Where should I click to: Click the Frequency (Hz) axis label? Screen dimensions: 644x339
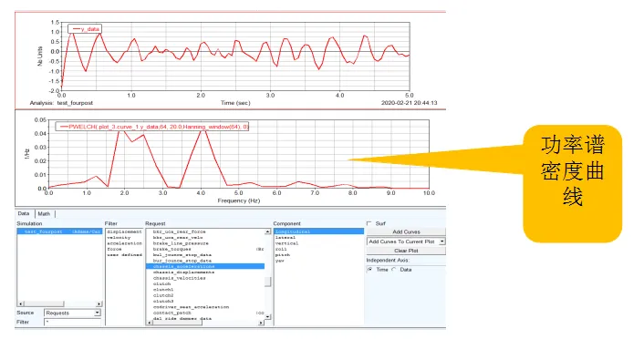239,200
